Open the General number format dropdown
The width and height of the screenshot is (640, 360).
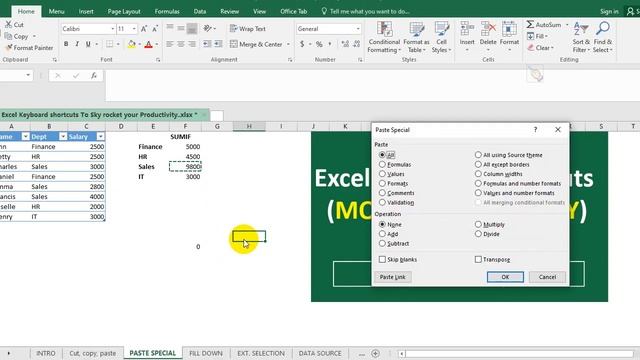coord(358,29)
